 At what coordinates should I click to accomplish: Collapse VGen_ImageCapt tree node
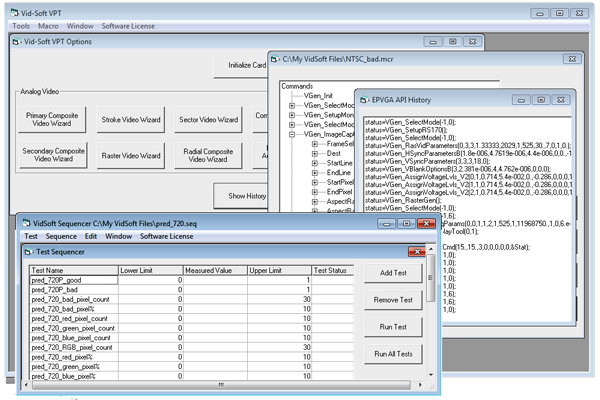292,134
